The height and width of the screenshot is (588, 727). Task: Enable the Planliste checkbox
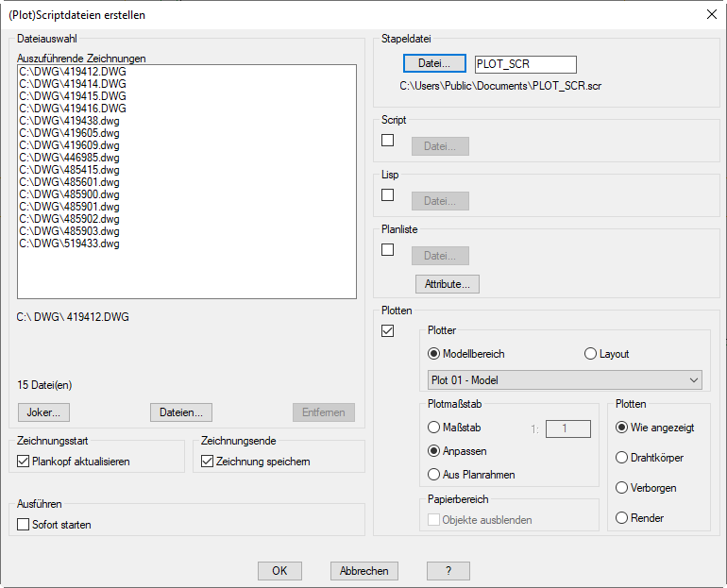[x=387, y=250]
